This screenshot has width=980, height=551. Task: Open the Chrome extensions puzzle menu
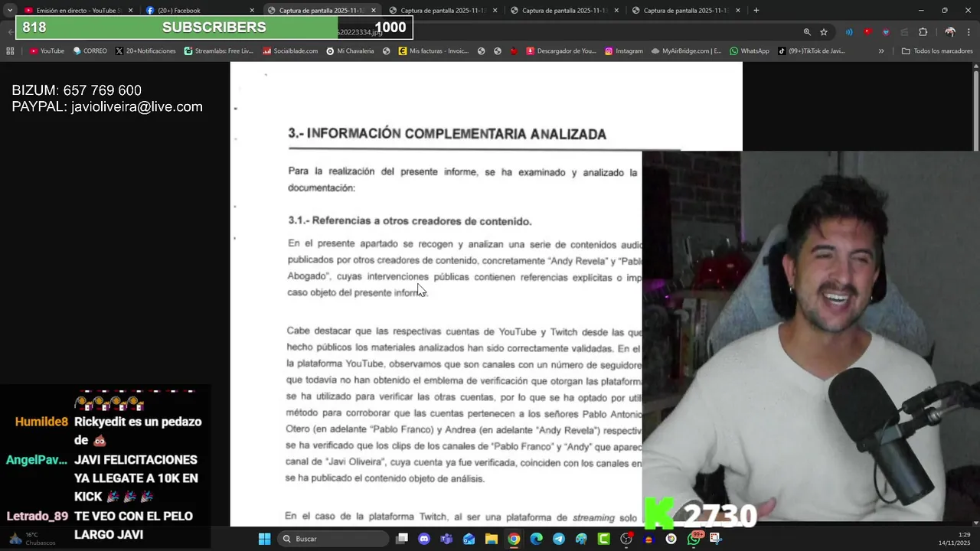click(x=923, y=32)
